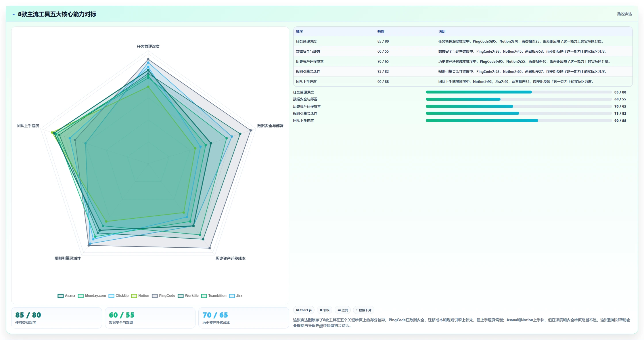Screen dimensions: 644x340
Task: Click the header icon beside the title
Action: (14, 14)
